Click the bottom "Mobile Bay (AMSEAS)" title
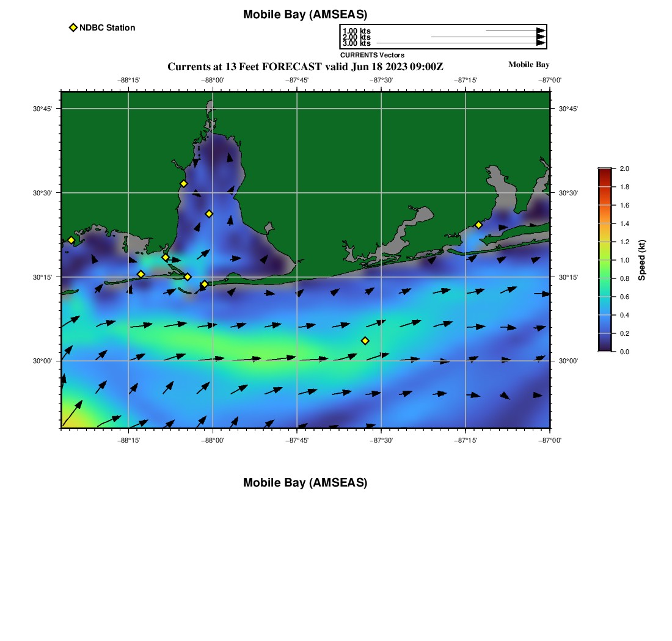The width and height of the screenshot is (672, 641). click(305, 483)
